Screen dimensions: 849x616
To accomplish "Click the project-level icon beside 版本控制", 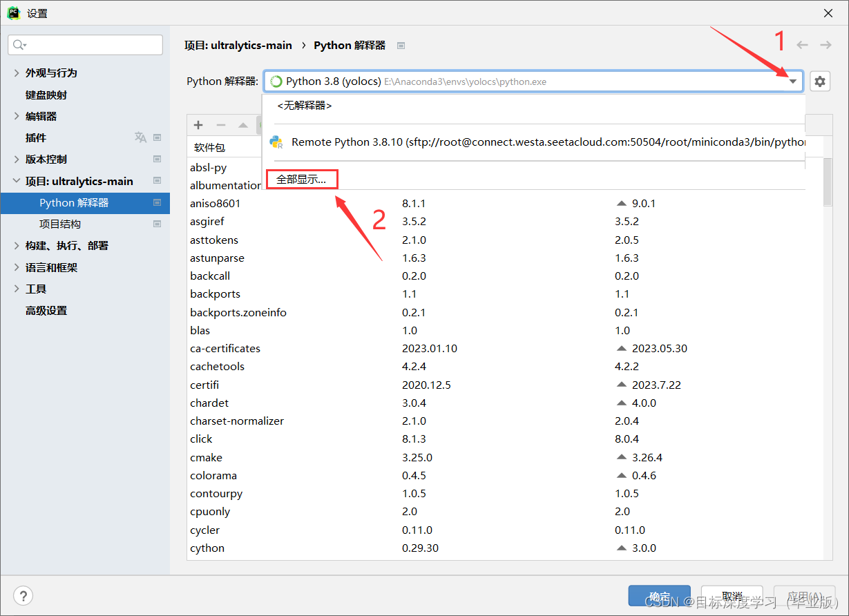I will (157, 159).
